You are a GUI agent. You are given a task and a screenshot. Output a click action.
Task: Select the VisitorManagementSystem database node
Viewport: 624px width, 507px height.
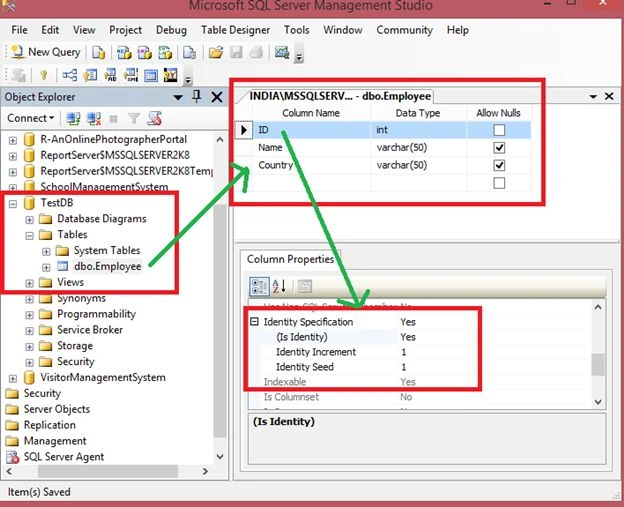point(103,377)
